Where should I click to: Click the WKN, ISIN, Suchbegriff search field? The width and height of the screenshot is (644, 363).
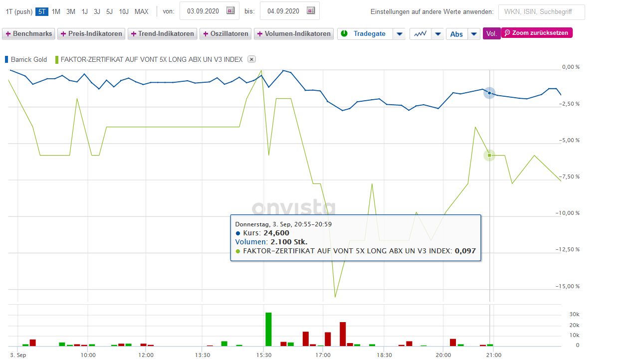[x=541, y=12]
